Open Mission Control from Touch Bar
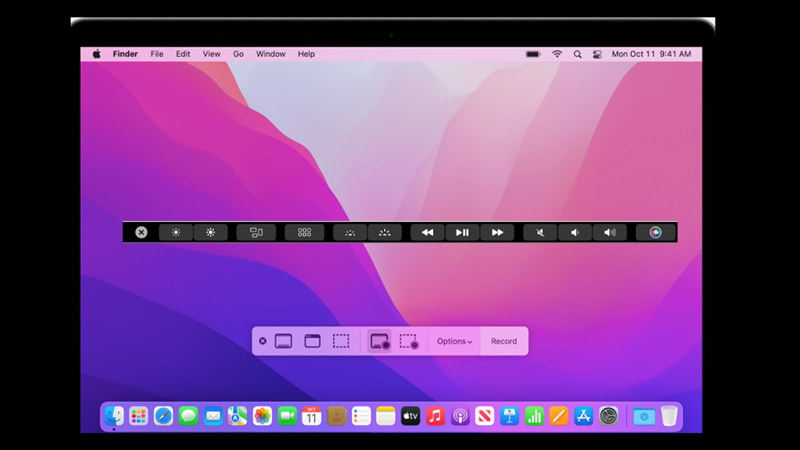This screenshot has width=800, height=450. [256, 232]
